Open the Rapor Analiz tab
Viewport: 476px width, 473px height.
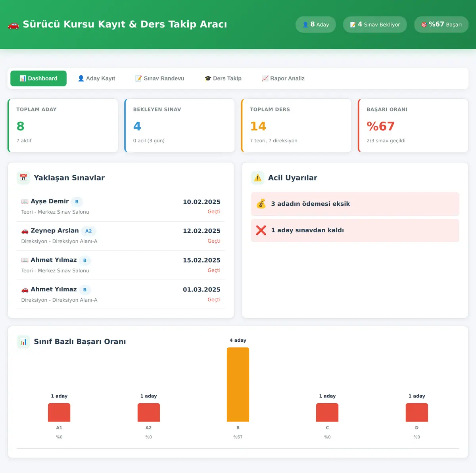pyautogui.click(x=283, y=79)
